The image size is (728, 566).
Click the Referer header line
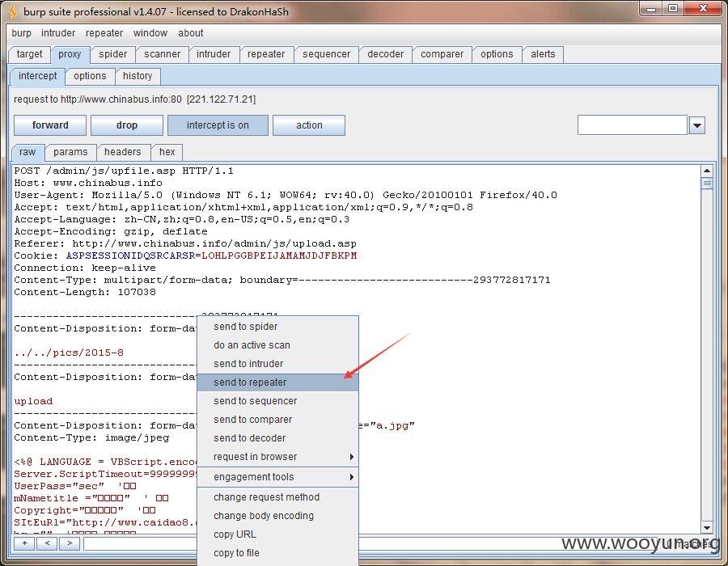pos(185,243)
